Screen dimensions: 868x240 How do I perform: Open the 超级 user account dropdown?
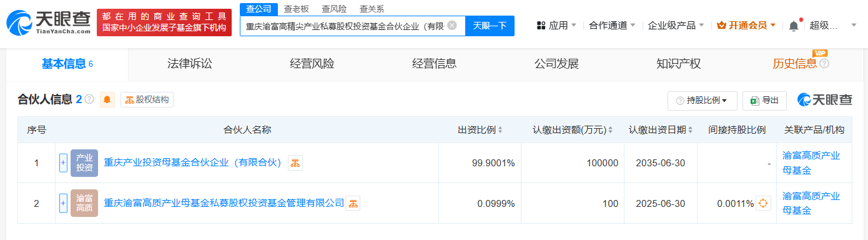833,26
